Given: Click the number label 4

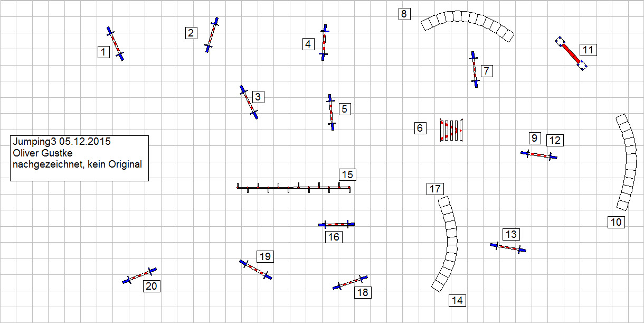Looking at the screenshot, I should [308, 44].
